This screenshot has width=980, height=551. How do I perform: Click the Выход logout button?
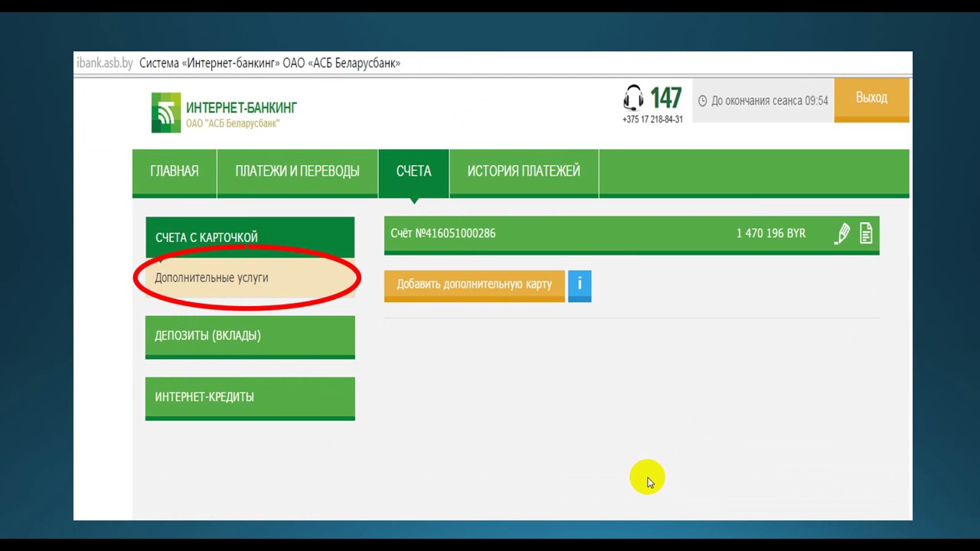pyautogui.click(x=871, y=99)
